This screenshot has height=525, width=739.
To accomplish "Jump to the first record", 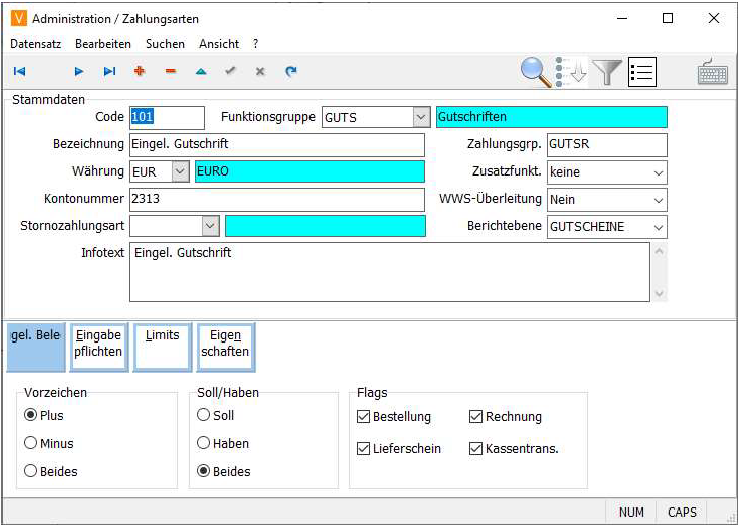I will (19, 71).
